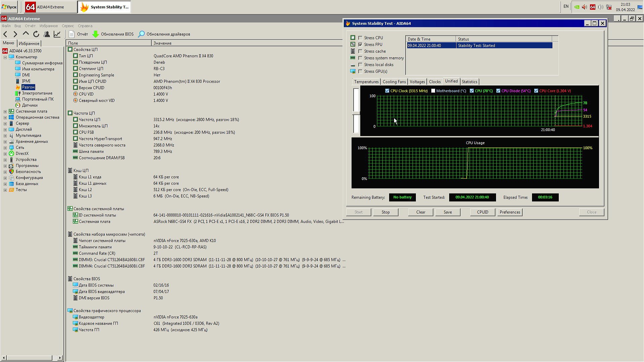Uncheck the Stress FPU checkbox
Screen dimensions: 644x362
[360, 45]
